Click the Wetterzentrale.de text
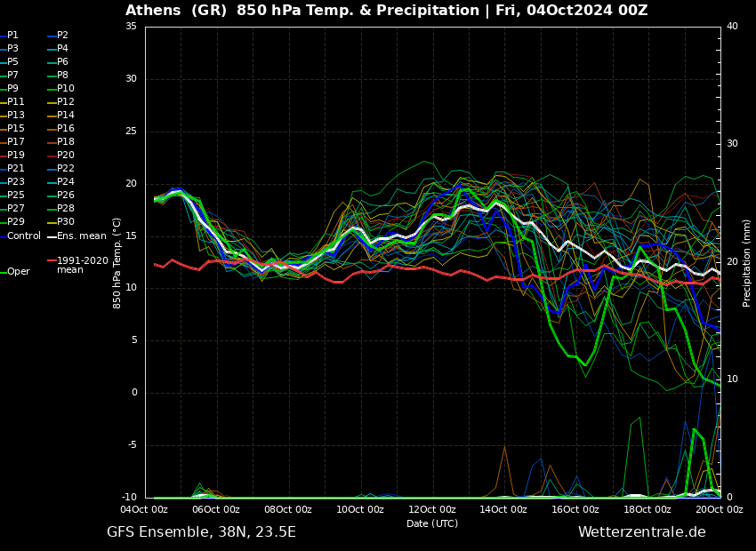 point(641,532)
